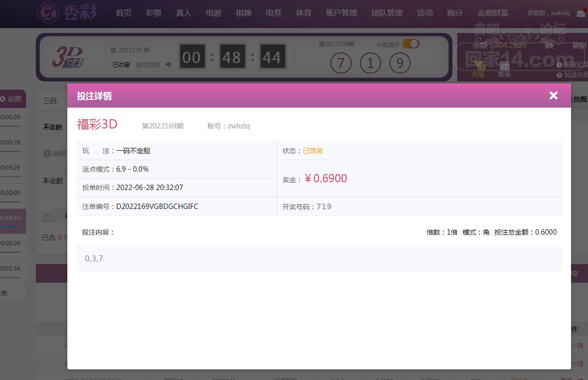
Task: Click the 刷新 refresh balance link
Action: 579,46
